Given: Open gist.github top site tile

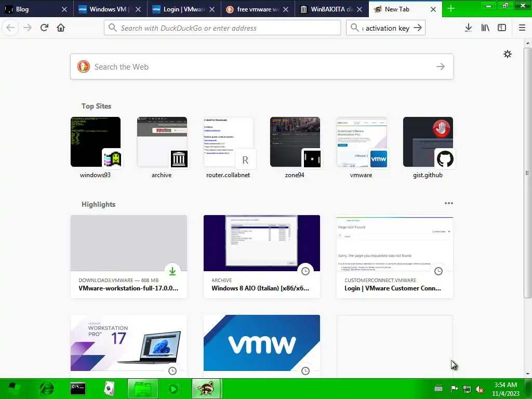Looking at the screenshot, I should point(428,148).
